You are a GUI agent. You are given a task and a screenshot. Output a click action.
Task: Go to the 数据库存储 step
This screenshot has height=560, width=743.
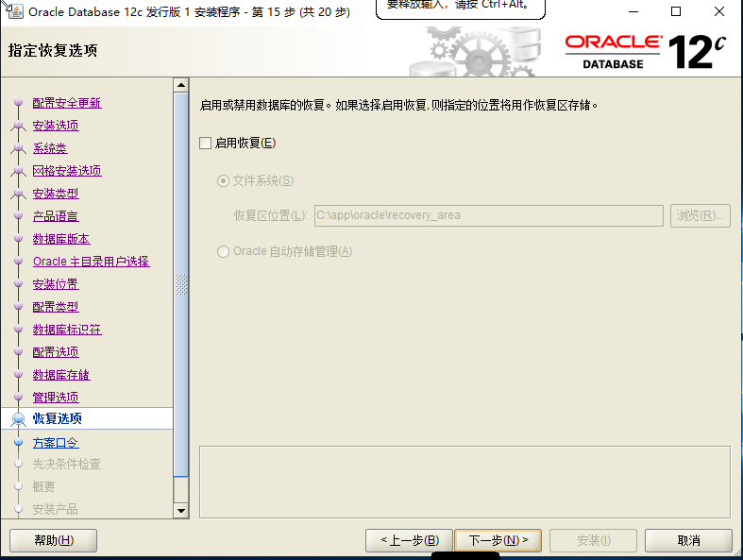61,375
